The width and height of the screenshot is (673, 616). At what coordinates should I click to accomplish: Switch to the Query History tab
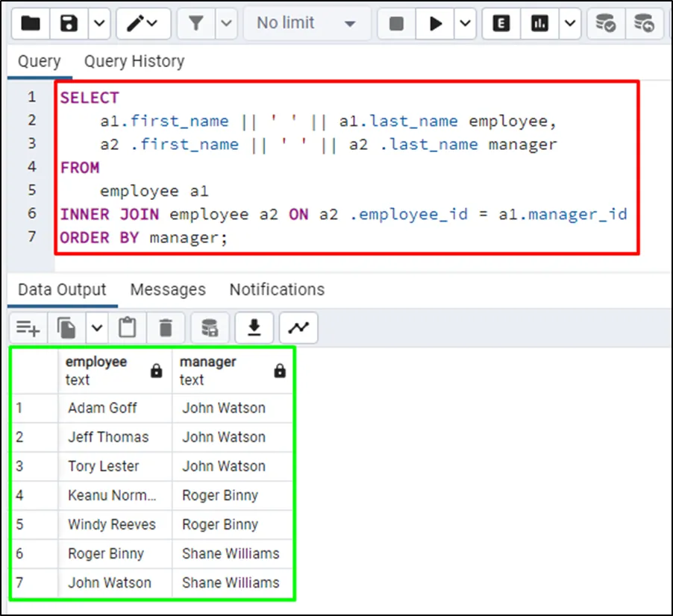(134, 61)
